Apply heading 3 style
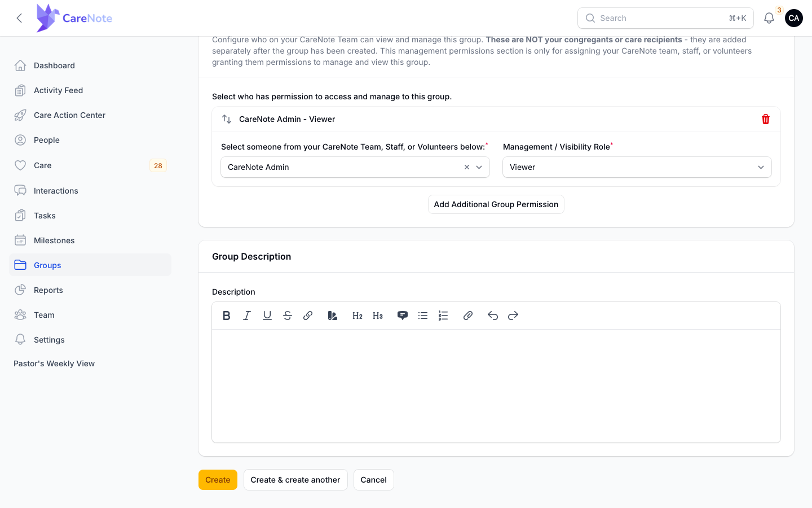 tap(378, 316)
